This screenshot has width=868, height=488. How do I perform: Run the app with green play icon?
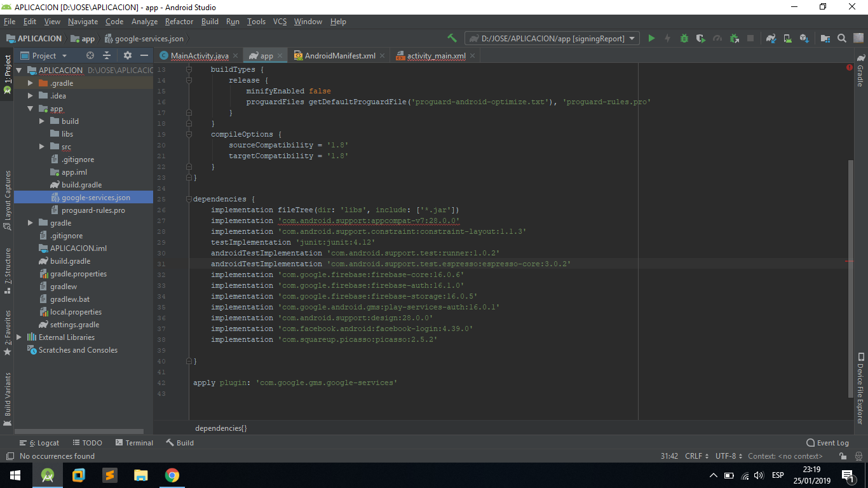(x=651, y=38)
